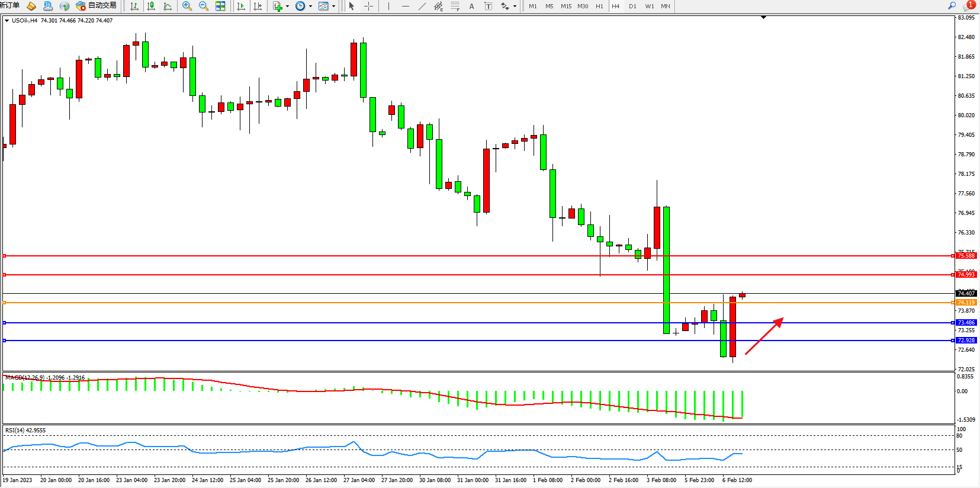Select the Crosshair tool
Image resolution: width=980 pixels, height=488 pixels.
[368, 6]
